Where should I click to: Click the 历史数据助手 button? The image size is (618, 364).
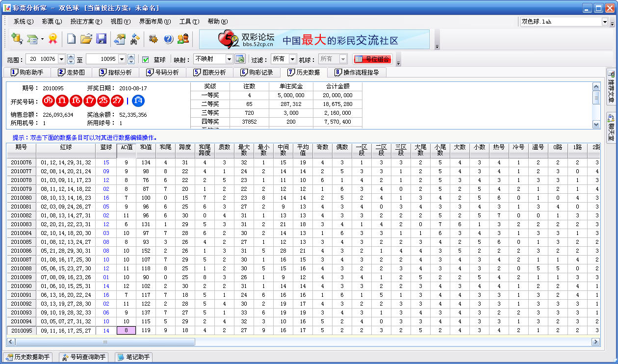(27, 357)
